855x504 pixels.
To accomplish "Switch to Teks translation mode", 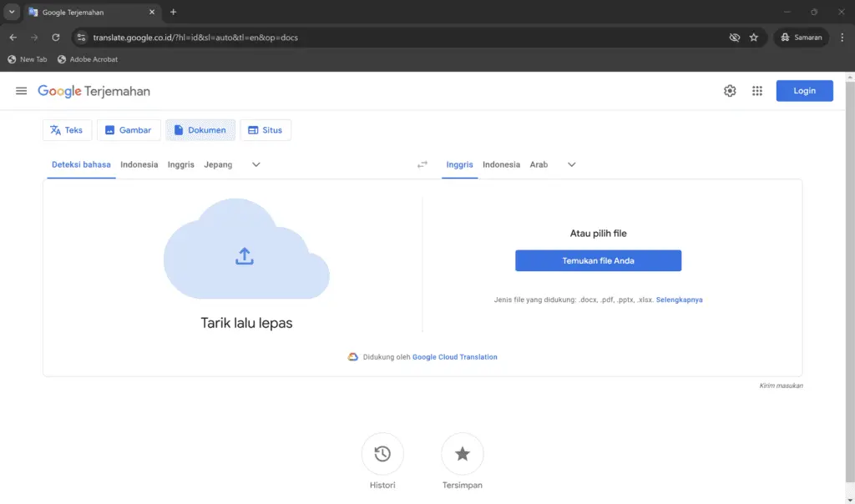I will tap(67, 130).
